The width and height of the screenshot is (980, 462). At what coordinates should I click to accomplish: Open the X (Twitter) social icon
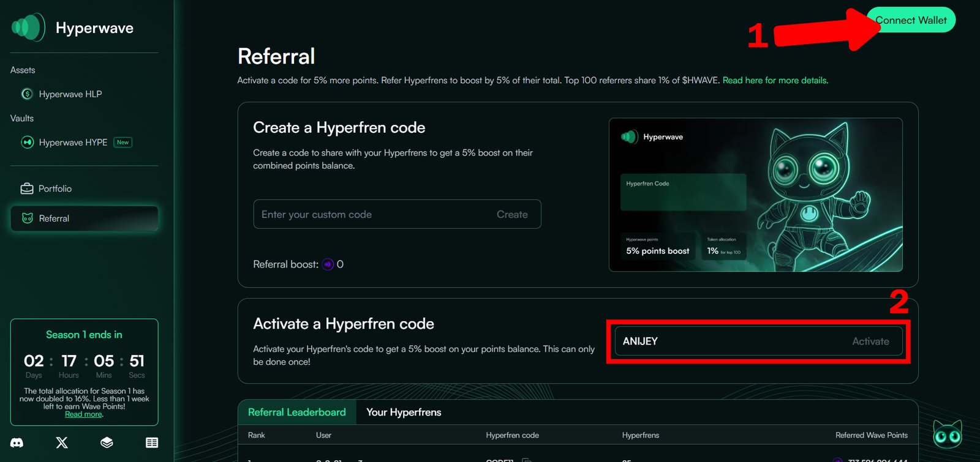point(62,442)
